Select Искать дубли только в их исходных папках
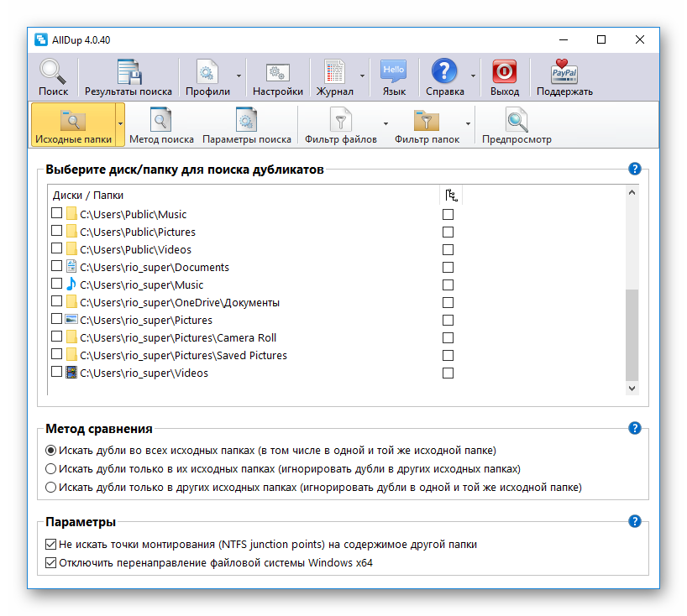The image size is (687, 616). click(x=51, y=468)
